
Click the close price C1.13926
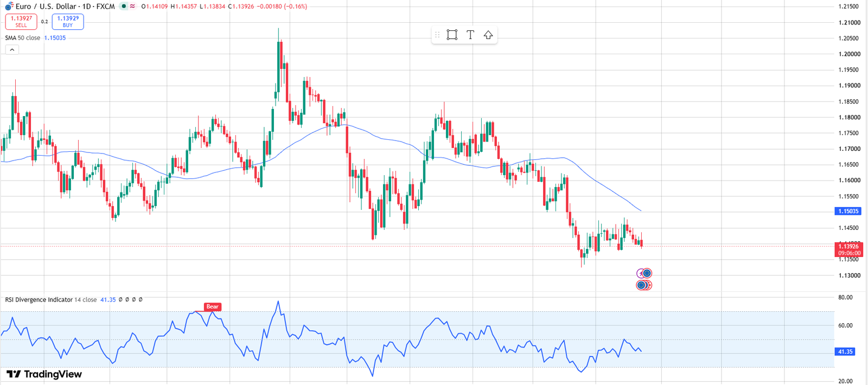coord(241,7)
